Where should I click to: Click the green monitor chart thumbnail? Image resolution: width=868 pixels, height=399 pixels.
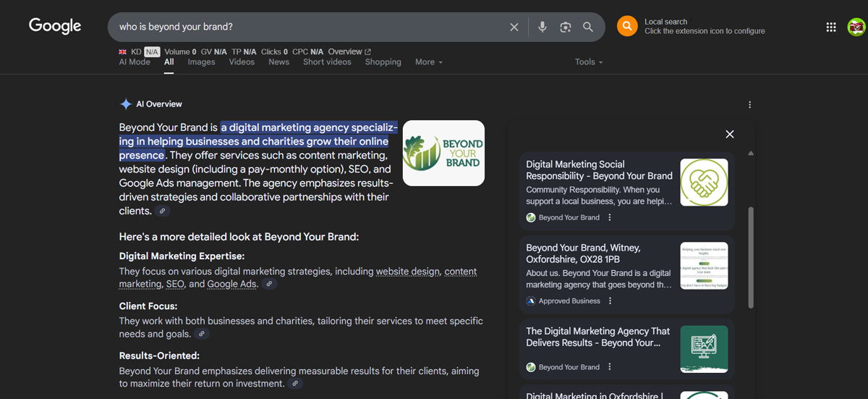(x=705, y=349)
